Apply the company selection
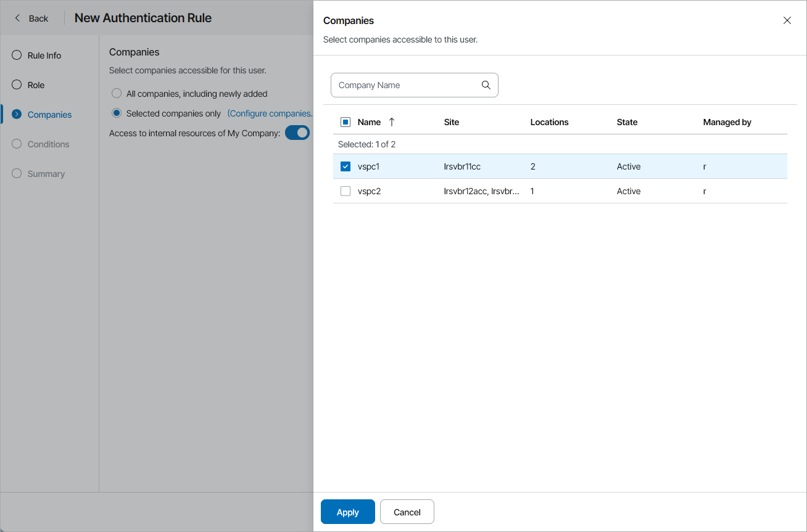Screen dimensions: 807x532 pyautogui.click(x=347, y=512)
